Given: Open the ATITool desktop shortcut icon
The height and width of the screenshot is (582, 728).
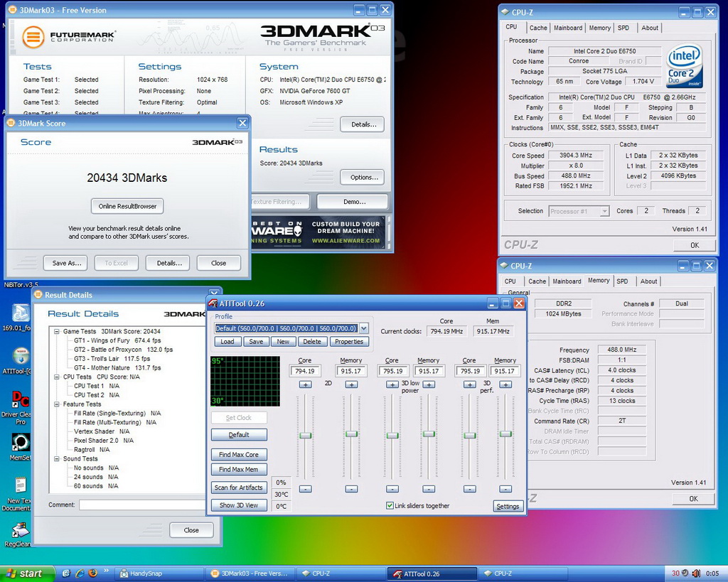Looking at the screenshot, I should click(x=21, y=356).
